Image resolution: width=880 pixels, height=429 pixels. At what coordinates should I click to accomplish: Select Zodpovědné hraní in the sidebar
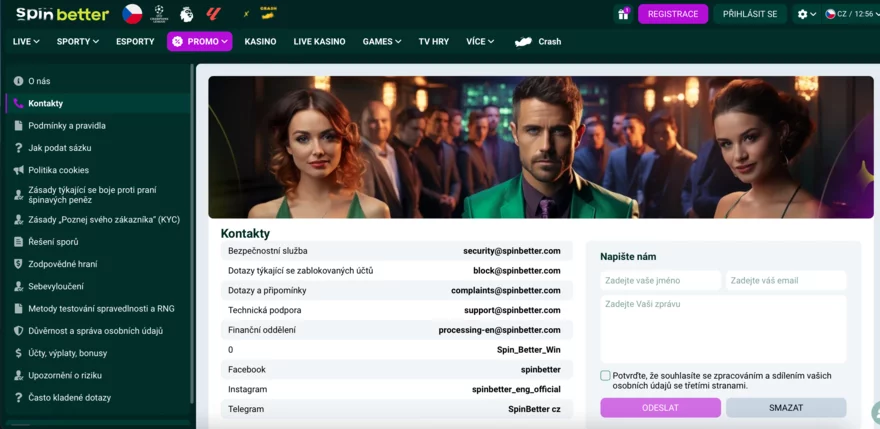[62, 264]
